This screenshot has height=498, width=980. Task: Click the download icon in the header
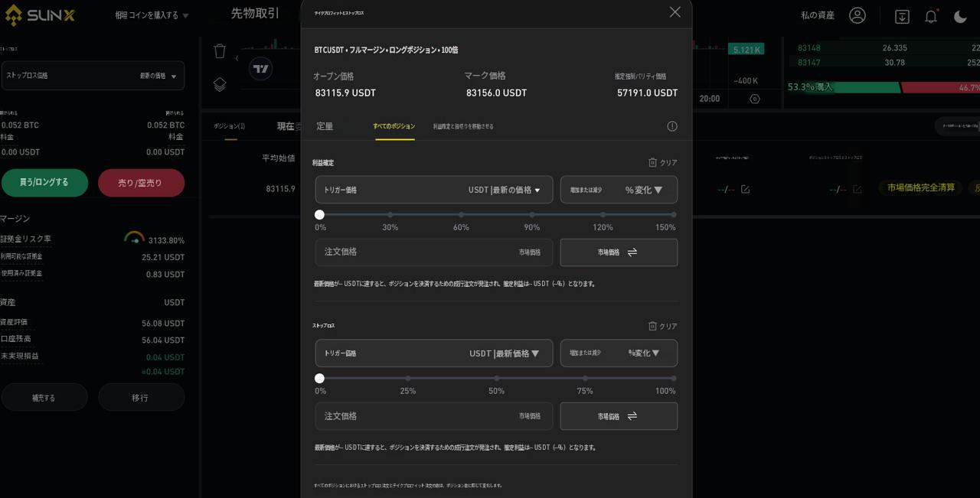(x=902, y=16)
